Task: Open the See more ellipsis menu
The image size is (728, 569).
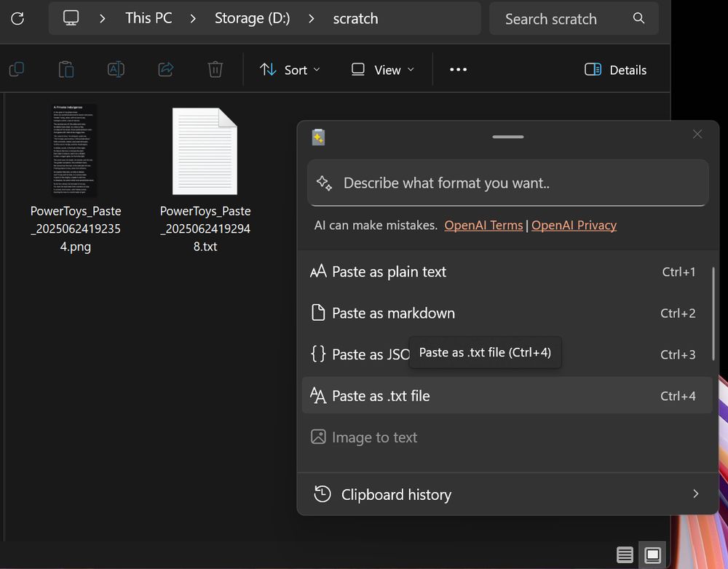Action: tap(458, 70)
